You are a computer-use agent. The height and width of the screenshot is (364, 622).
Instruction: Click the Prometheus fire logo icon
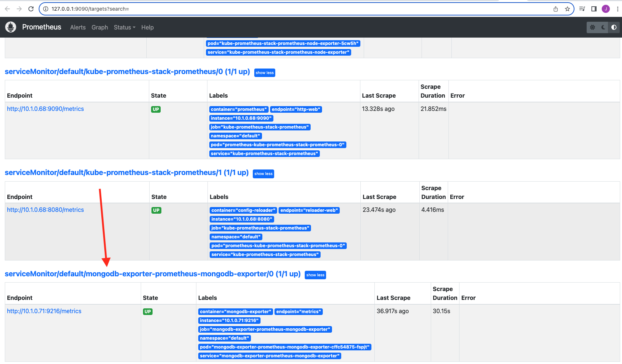(11, 27)
